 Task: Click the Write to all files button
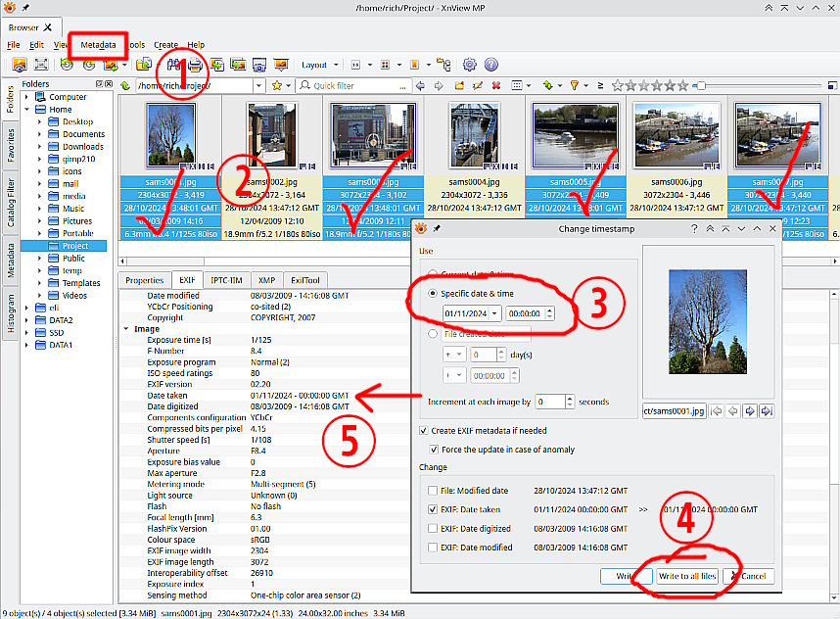687,576
